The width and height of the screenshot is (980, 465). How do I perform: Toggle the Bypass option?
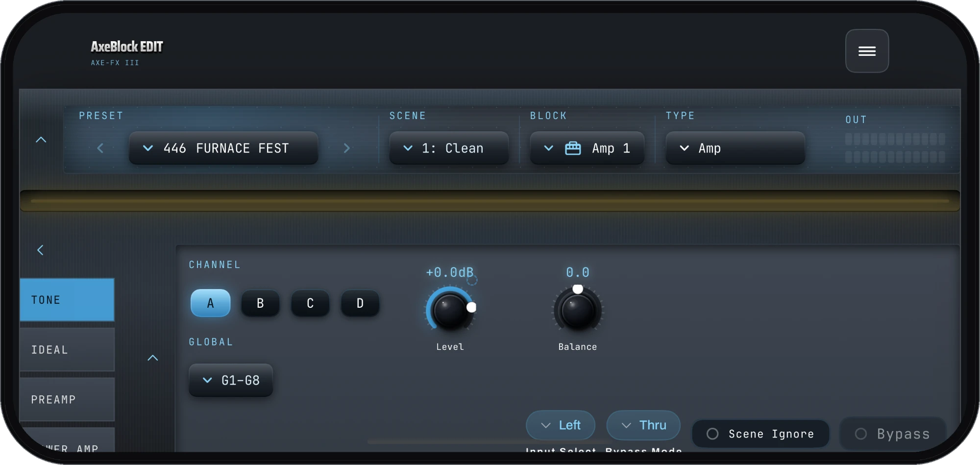(893, 434)
